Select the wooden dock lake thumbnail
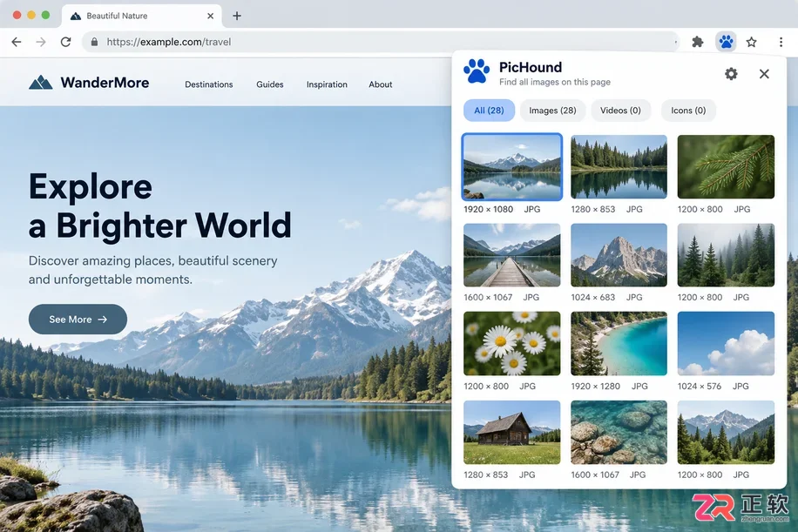 pos(512,255)
